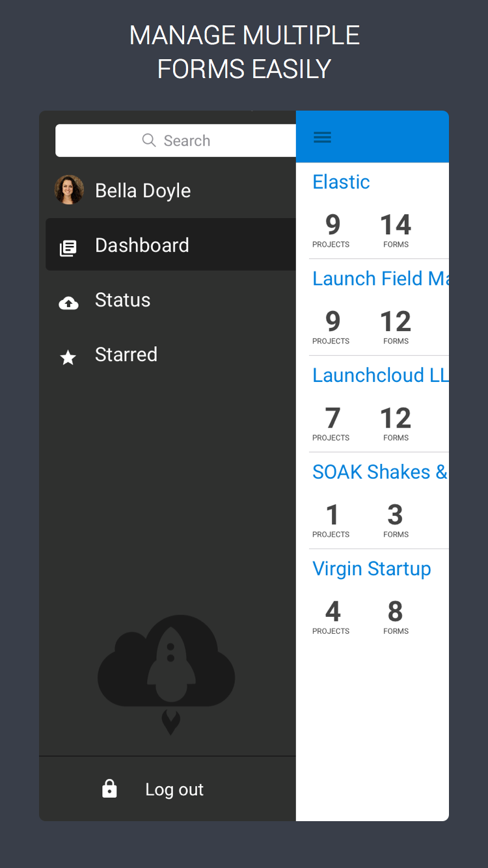Click Bella Doyle's account name
488x868 pixels.
(142, 190)
